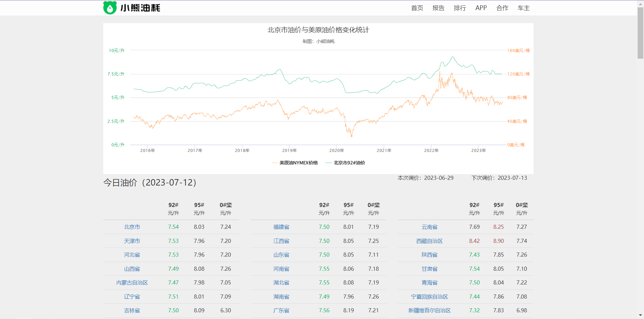Click 西藏自治区 92# price 8.42

coord(474,241)
